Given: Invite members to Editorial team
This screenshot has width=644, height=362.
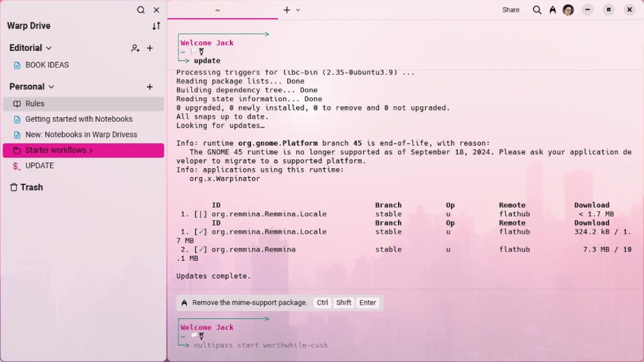Looking at the screenshot, I should (x=135, y=48).
